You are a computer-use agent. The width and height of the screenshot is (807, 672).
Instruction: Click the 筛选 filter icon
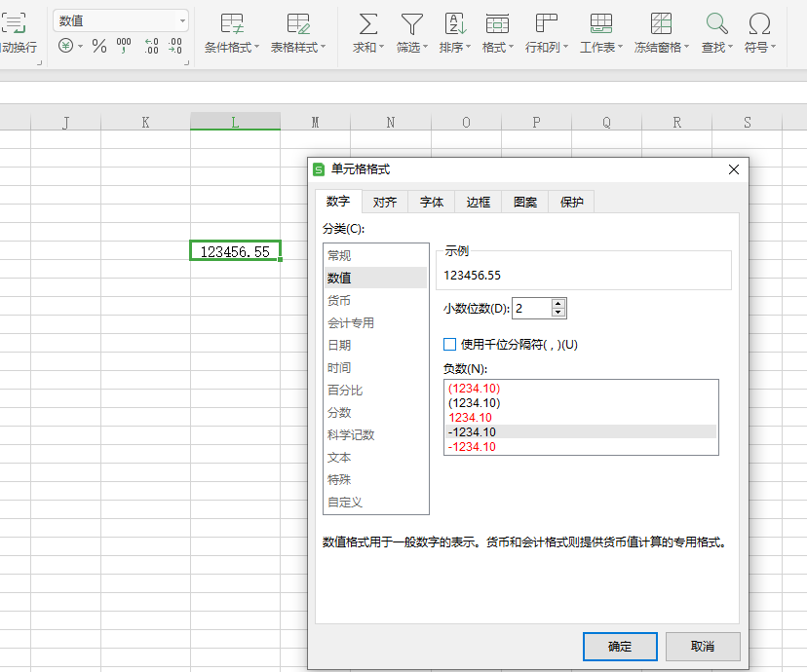pyautogui.click(x=411, y=24)
